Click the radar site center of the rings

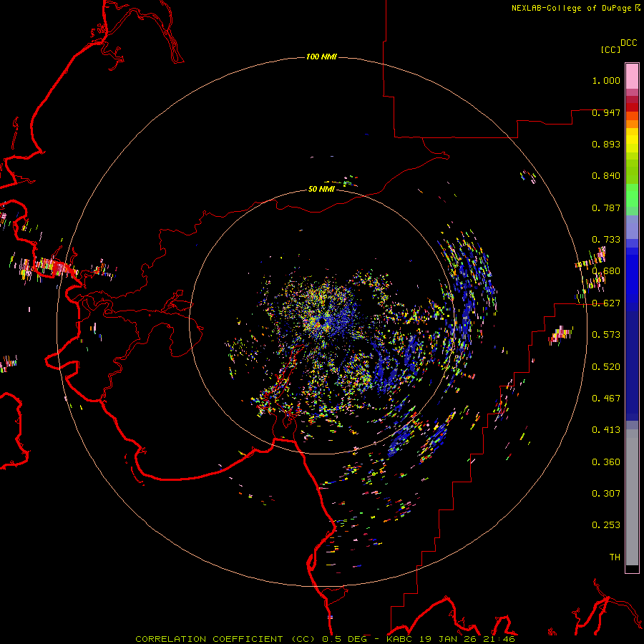(323, 321)
